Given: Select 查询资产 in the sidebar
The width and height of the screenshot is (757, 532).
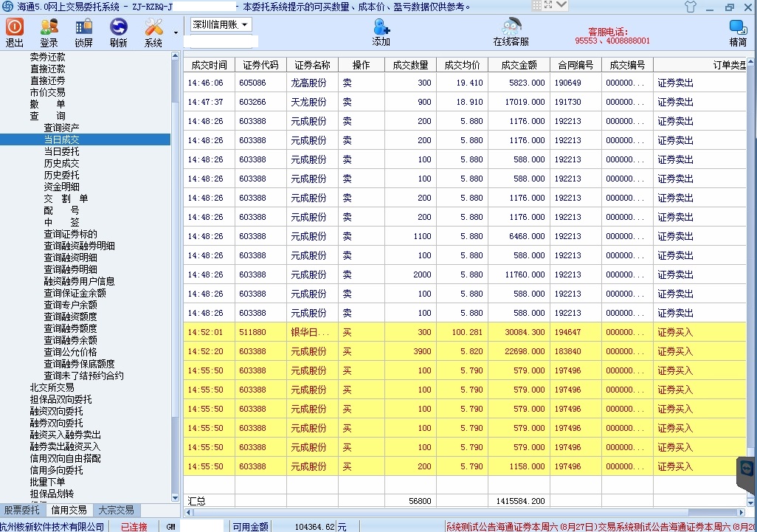Looking at the screenshot, I should 61,128.
